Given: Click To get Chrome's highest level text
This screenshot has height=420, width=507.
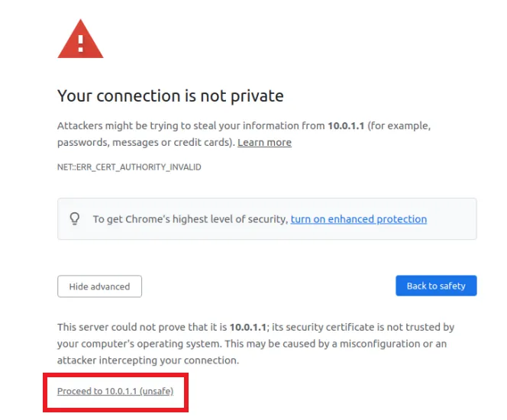Looking at the screenshot, I should (190, 219).
